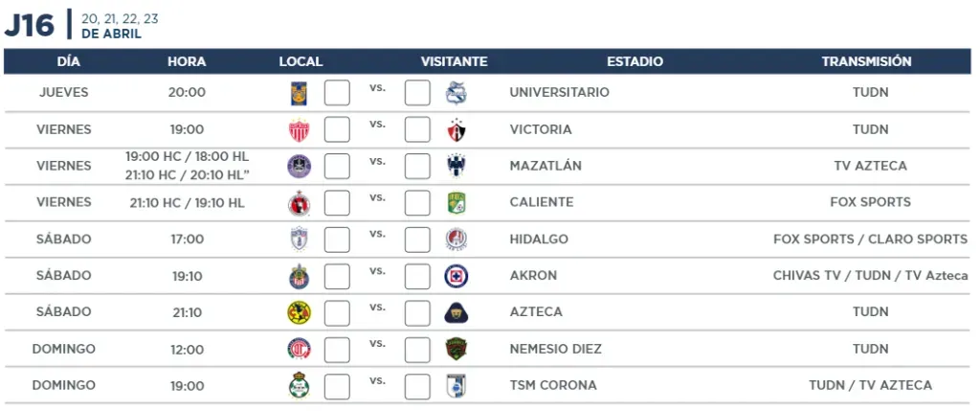Click the TRANSMISIÓN column header
The width and height of the screenshot is (980, 411).
[866, 62]
